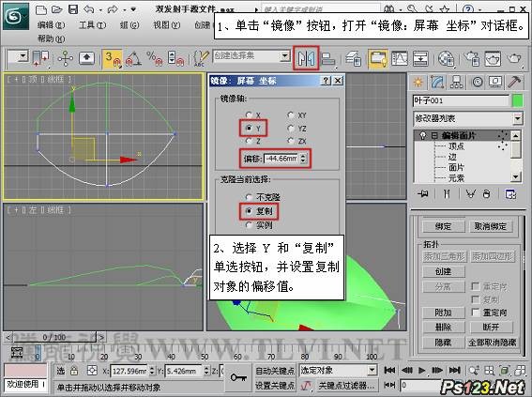Image resolution: width=532 pixels, height=397 pixels.
Task: Click the Mirror tool in toolbar
Action: (x=306, y=58)
